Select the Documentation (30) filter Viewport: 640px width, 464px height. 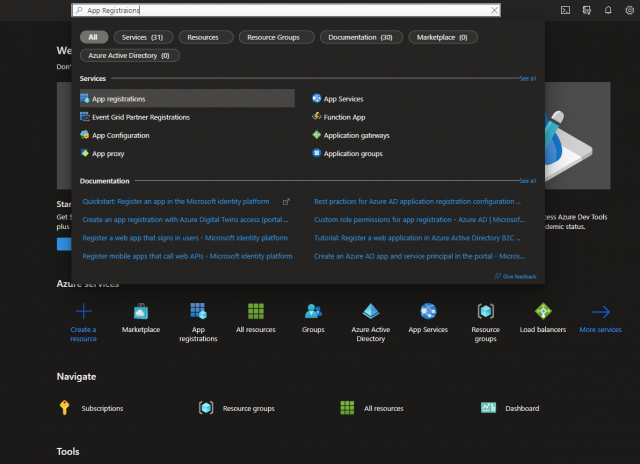361,37
